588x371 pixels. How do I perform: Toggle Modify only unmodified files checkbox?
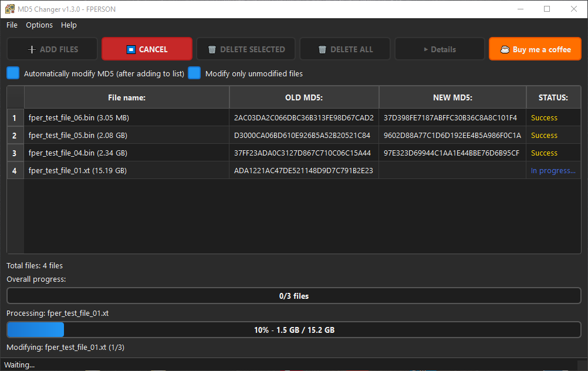point(194,73)
